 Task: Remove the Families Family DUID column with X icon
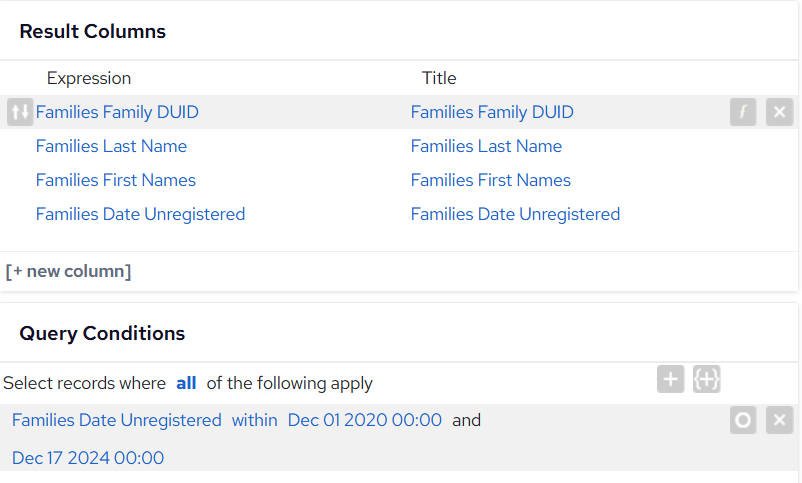(x=779, y=112)
